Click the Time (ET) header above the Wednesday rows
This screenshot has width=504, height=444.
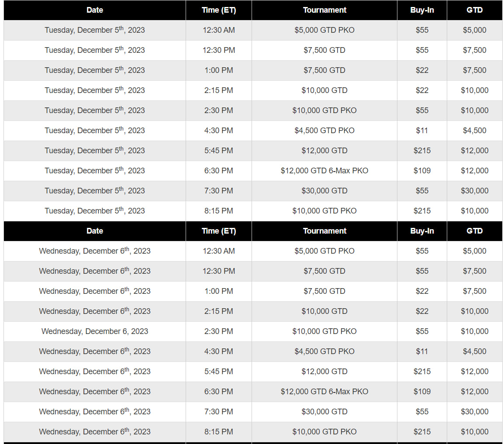tap(219, 231)
